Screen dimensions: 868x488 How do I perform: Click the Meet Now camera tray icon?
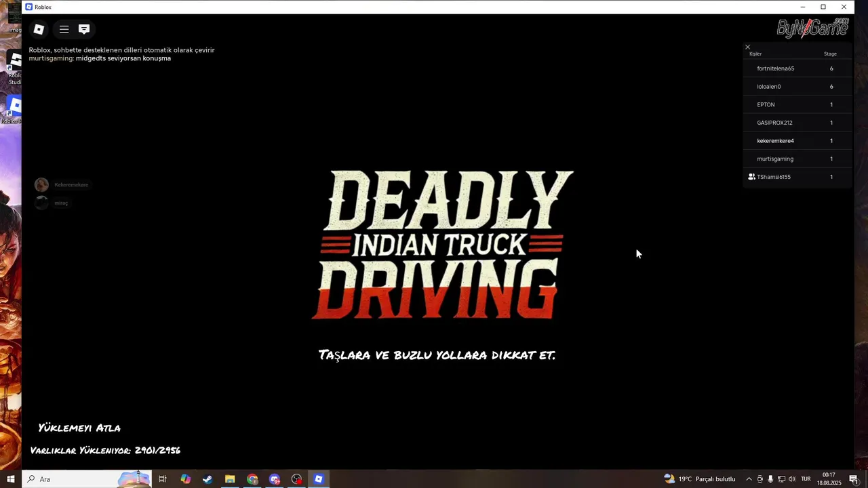[x=759, y=479]
